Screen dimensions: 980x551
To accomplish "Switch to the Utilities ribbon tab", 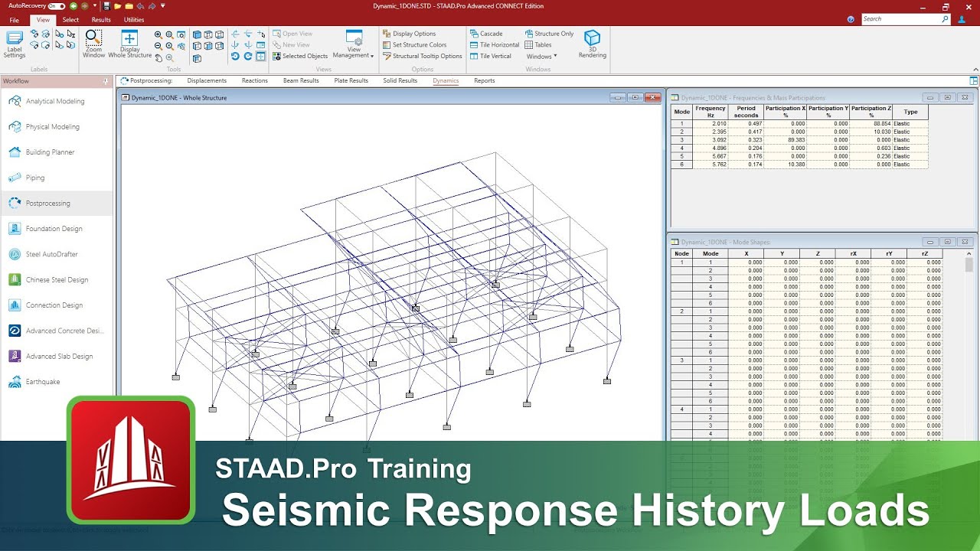I will tap(133, 20).
